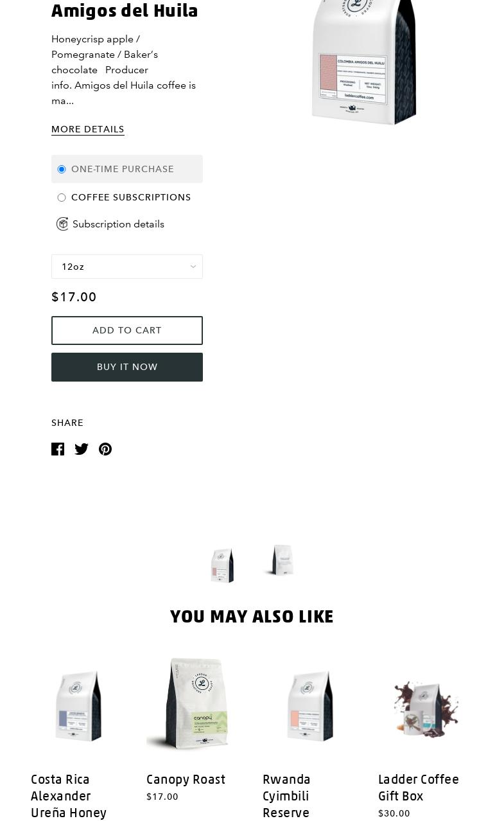Viewport: 504px width, 821px height.
Task: View the first front-facing bag thumbnail
Action: click(222, 565)
